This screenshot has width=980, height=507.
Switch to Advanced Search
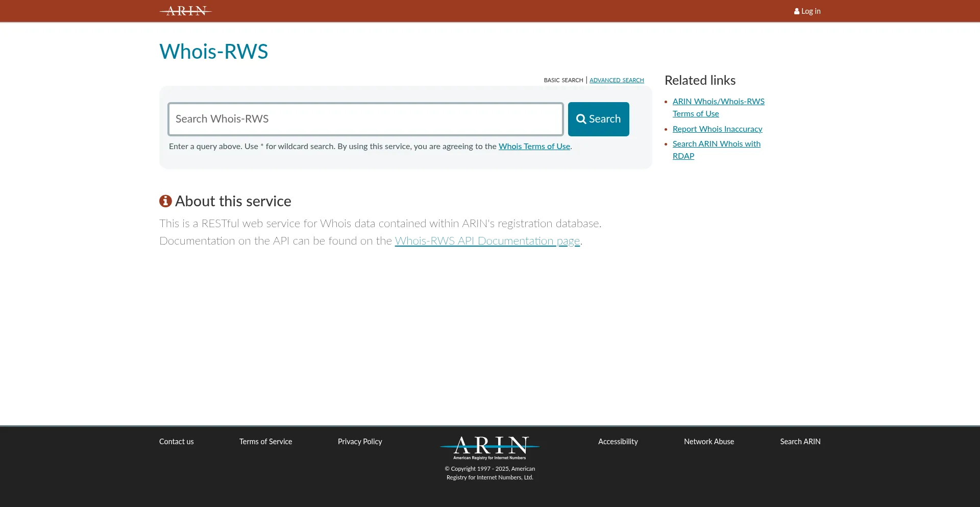pos(617,80)
